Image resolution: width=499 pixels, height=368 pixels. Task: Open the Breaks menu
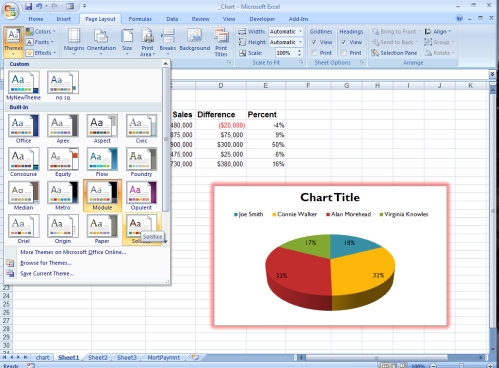pos(168,42)
